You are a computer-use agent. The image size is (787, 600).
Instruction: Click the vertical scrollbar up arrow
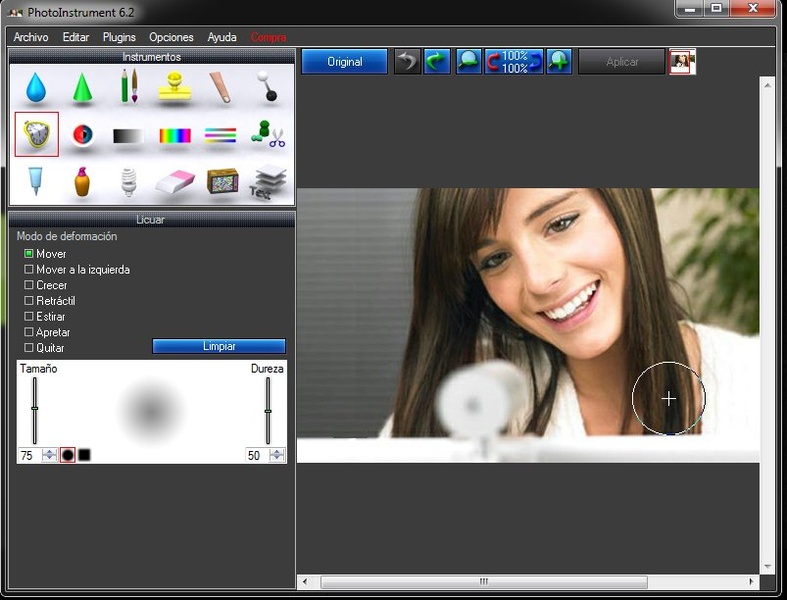tap(767, 85)
